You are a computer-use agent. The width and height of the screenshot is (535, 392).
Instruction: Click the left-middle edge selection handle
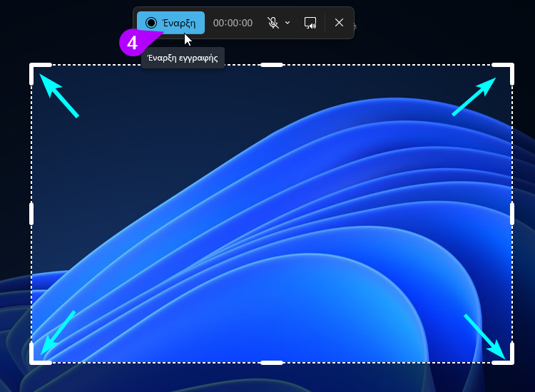coord(31,214)
